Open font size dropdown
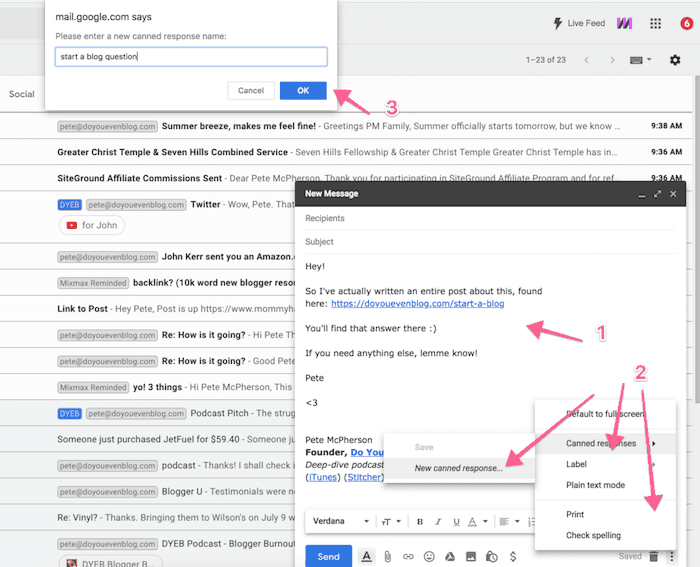700x567 pixels. (x=391, y=521)
